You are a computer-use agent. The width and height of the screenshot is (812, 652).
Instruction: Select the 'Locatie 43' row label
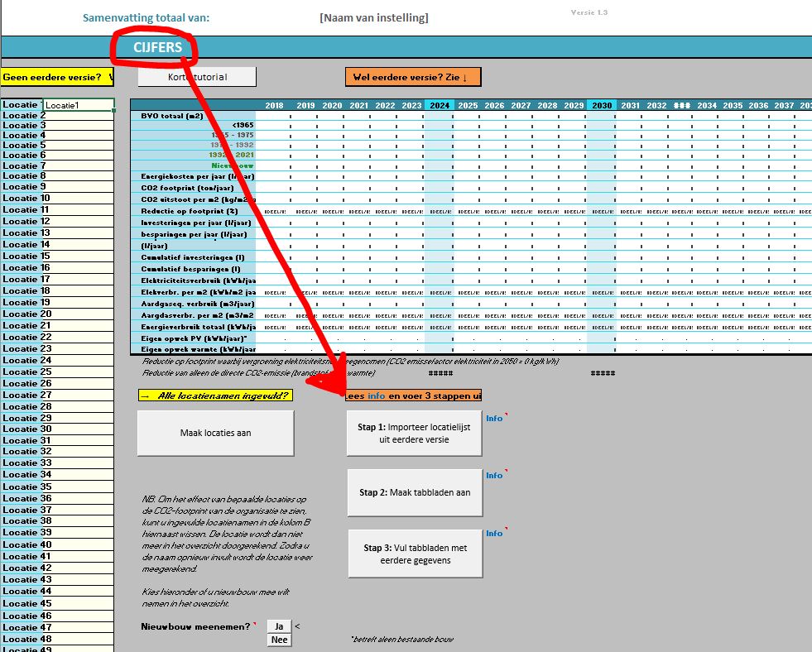[27, 579]
